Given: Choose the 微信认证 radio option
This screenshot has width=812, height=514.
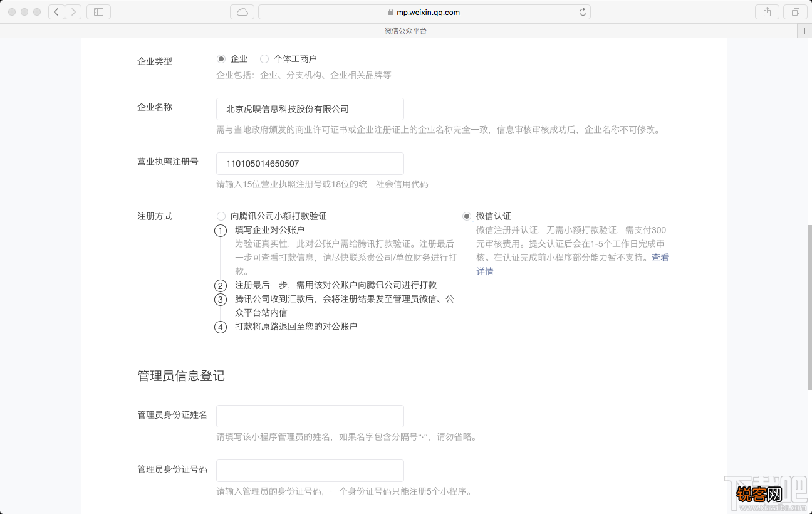Looking at the screenshot, I should [467, 216].
